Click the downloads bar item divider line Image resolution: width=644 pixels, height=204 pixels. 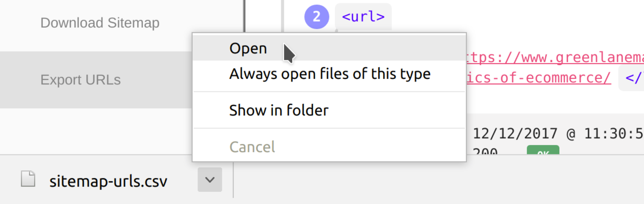[233, 180]
